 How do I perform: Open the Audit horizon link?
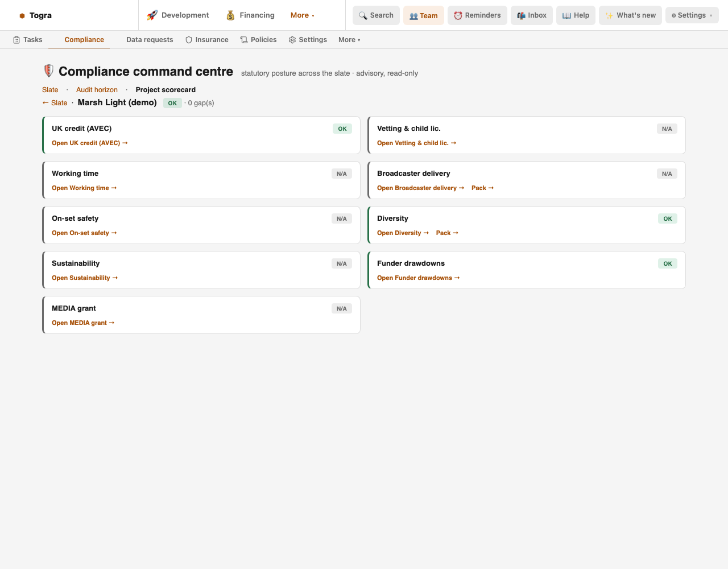pyautogui.click(x=97, y=90)
